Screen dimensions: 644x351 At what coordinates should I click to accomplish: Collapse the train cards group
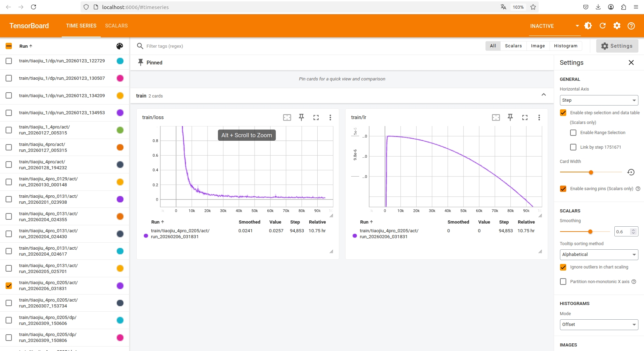click(x=543, y=95)
